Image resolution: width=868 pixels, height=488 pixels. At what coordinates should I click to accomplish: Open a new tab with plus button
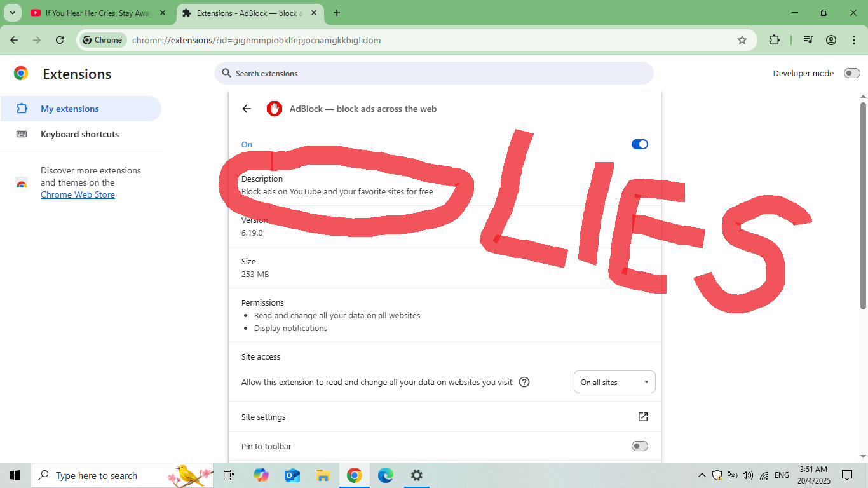coord(337,13)
